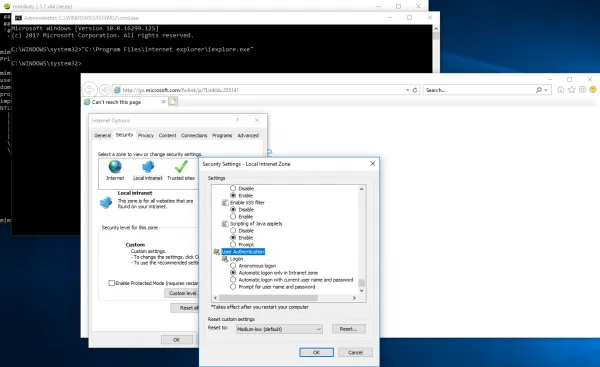The height and width of the screenshot is (367, 600).
Task: Open the Favorites star icon
Action: 572,90
